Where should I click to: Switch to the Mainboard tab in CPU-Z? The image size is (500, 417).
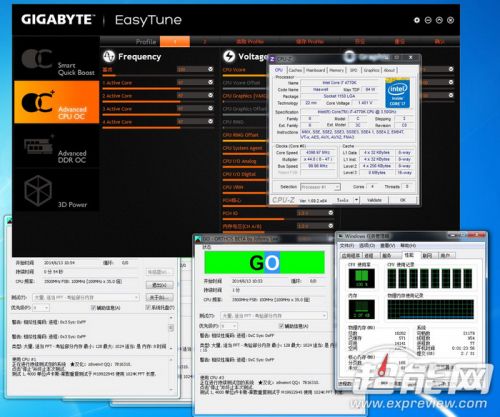pos(315,70)
